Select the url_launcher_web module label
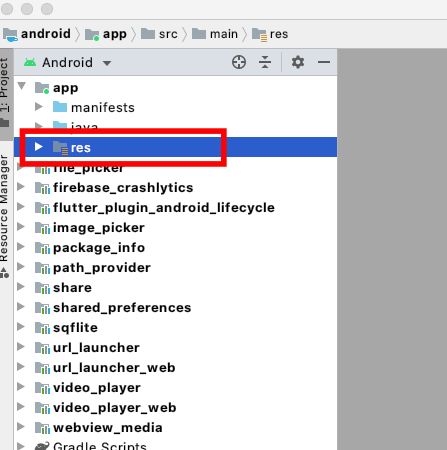 [x=114, y=368]
